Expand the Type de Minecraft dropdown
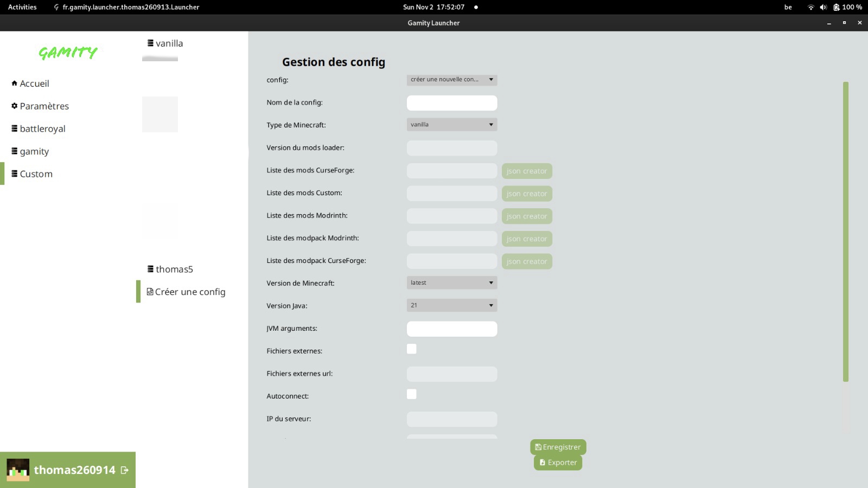 point(451,125)
